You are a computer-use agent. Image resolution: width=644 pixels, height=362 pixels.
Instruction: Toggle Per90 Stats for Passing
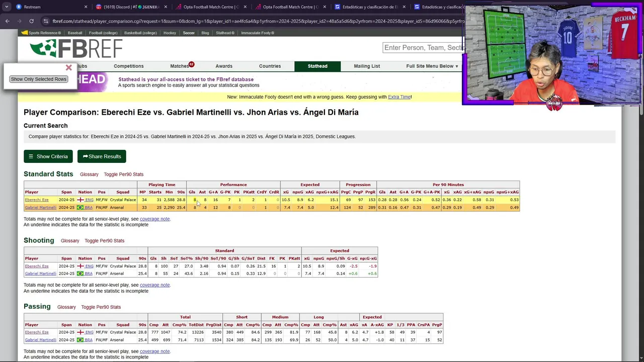[101, 307]
